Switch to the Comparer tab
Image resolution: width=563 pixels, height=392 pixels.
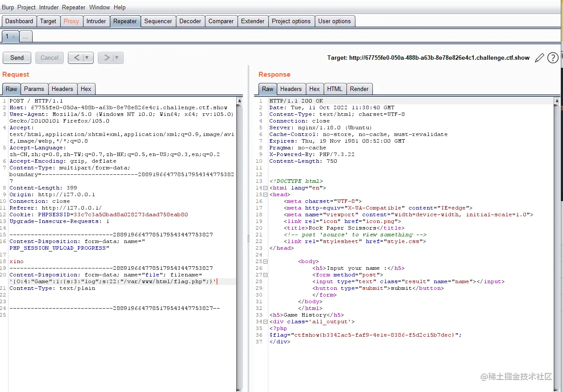221,21
